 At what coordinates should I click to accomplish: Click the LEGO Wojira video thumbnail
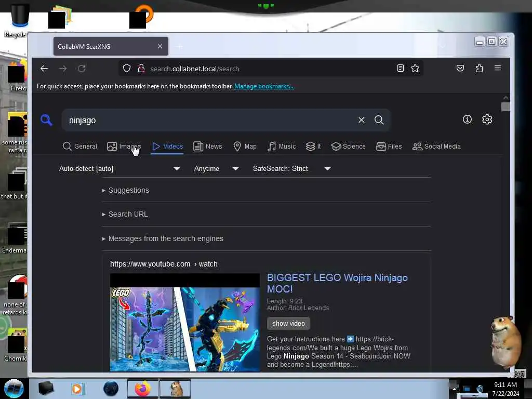pos(185,323)
